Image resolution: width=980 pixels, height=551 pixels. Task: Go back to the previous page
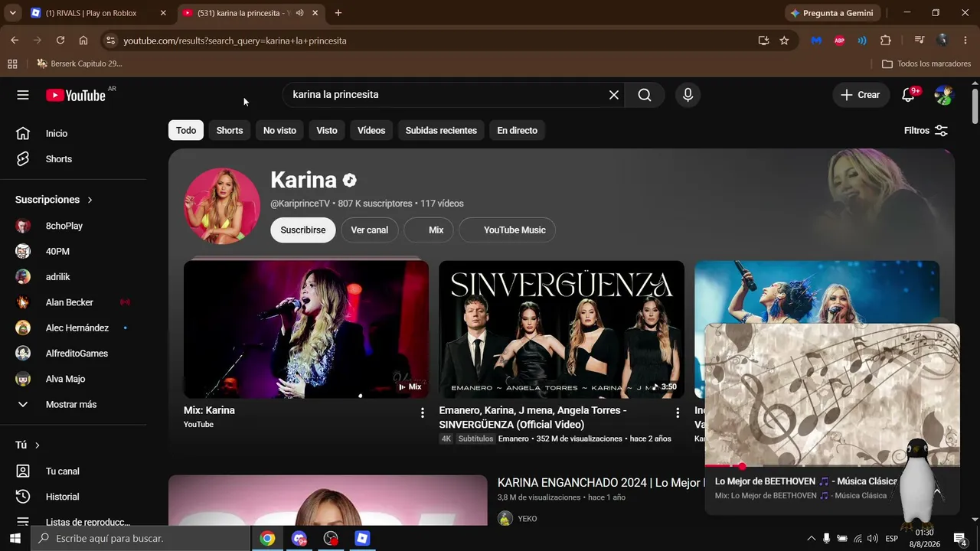pyautogui.click(x=15, y=41)
